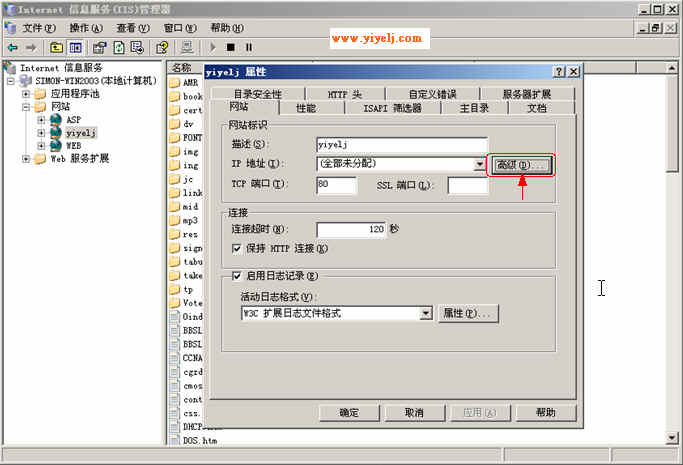Viewport: 683px width, 465px height.
Task: Click the 取消 button
Action: [414, 413]
